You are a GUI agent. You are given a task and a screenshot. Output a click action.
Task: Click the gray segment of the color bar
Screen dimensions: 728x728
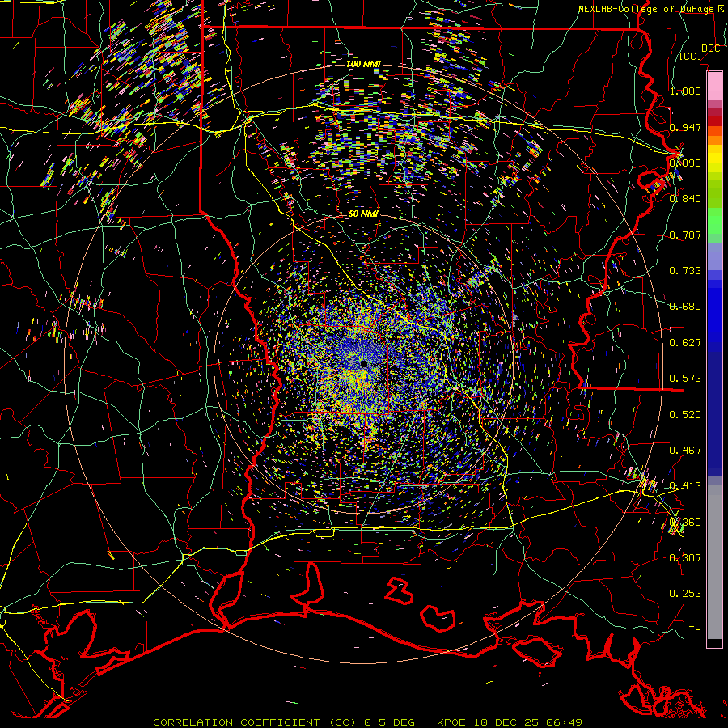point(714,562)
